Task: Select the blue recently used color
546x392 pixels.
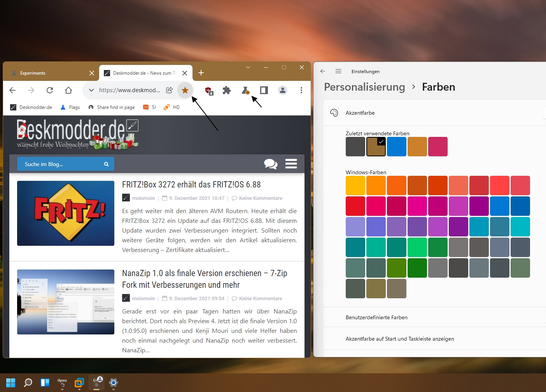Action: (x=397, y=147)
